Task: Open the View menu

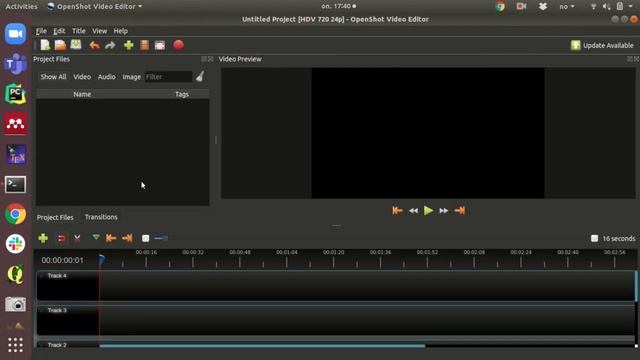Action: coord(99,31)
